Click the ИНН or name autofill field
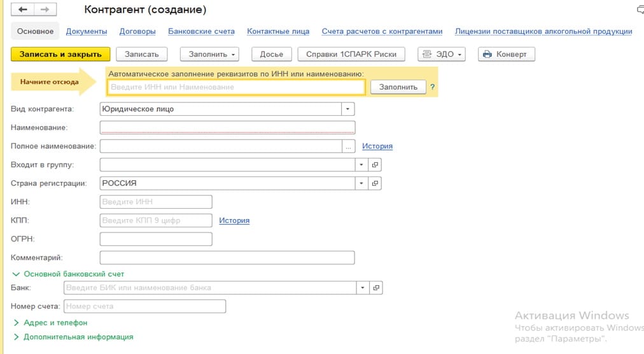 pyautogui.click(x=236, y=87)
